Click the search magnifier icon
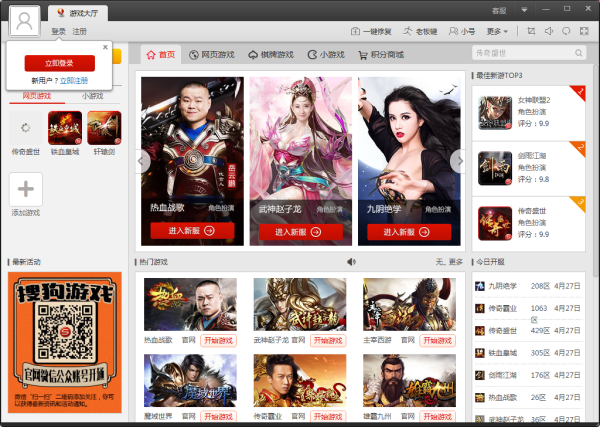The image size is (600, 427). pos(579,53)
